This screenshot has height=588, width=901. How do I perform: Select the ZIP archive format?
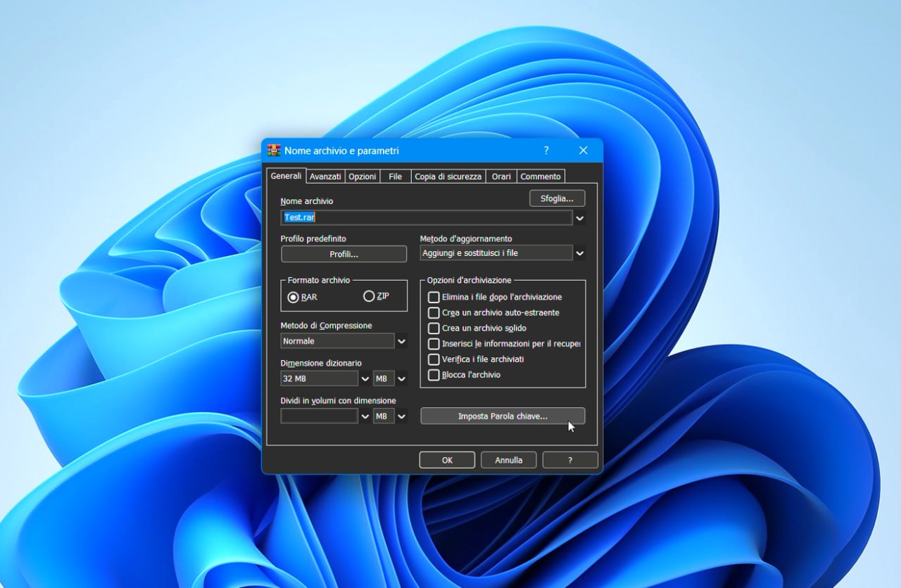tap(369, 296)
